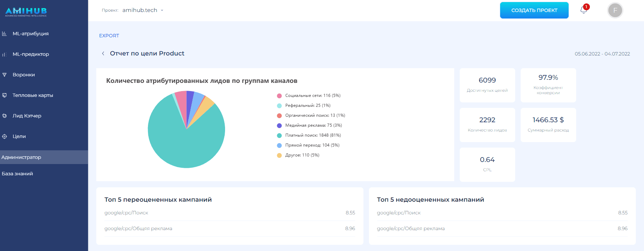The height and width of the screenshot is (251, 644).
Task: Click the EXPORT link
Action: click(109, 36)
